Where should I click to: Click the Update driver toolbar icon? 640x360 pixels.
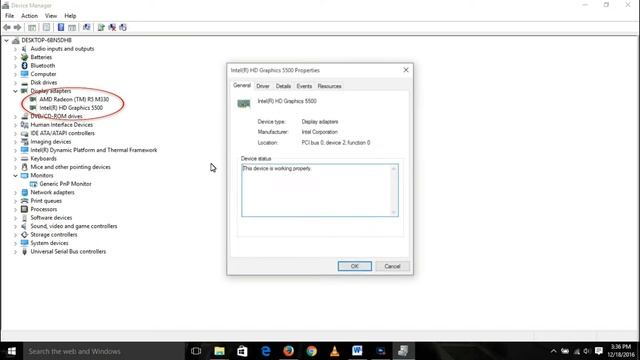point(101,27)
